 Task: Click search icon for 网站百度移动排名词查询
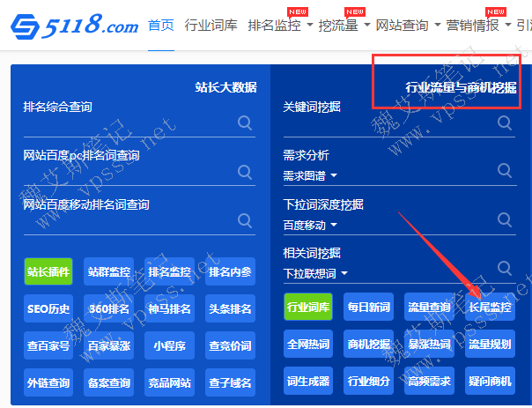coord(245,220)
